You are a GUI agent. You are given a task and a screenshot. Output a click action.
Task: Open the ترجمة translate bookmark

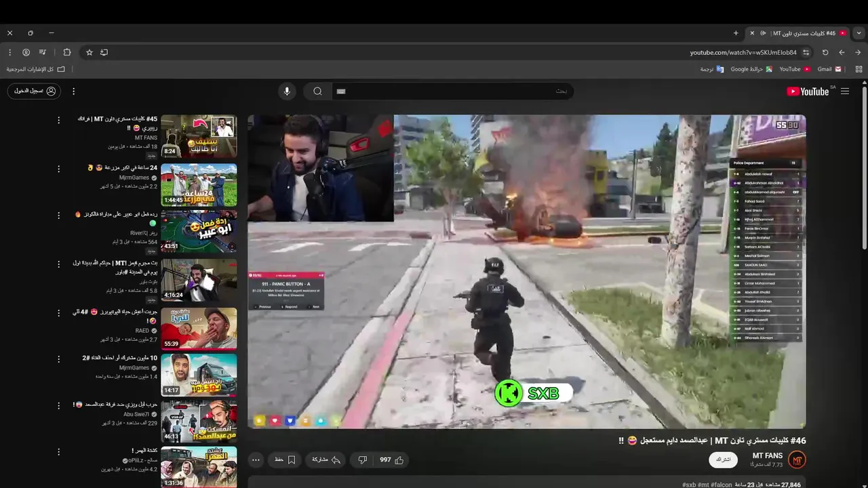pos(712,69)
